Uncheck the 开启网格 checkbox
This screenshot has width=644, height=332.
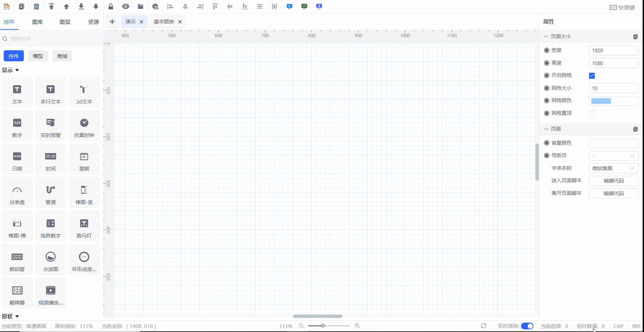pyautogui.click(x=592, y=76)
